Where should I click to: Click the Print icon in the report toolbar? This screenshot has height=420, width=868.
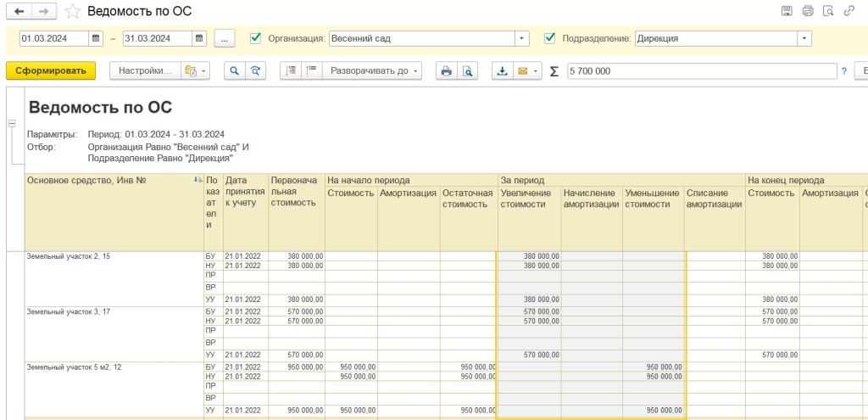[x=445, y=71]
